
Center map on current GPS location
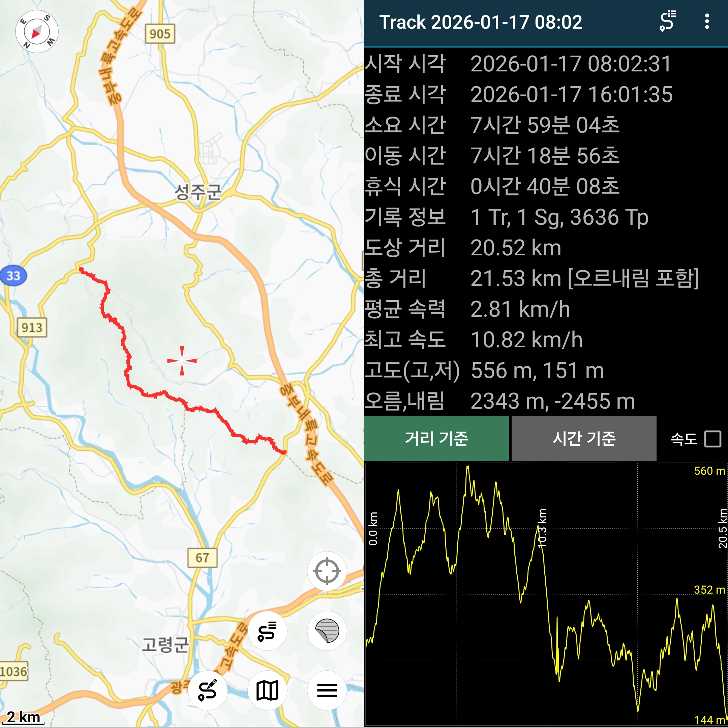[x=327, y=571]
